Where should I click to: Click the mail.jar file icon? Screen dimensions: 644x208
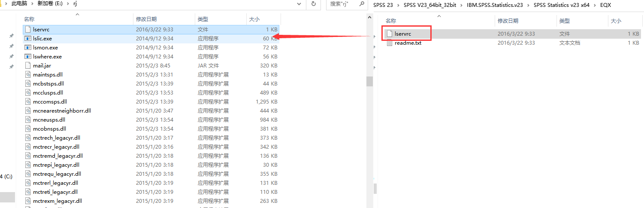[x=27, y=65]
